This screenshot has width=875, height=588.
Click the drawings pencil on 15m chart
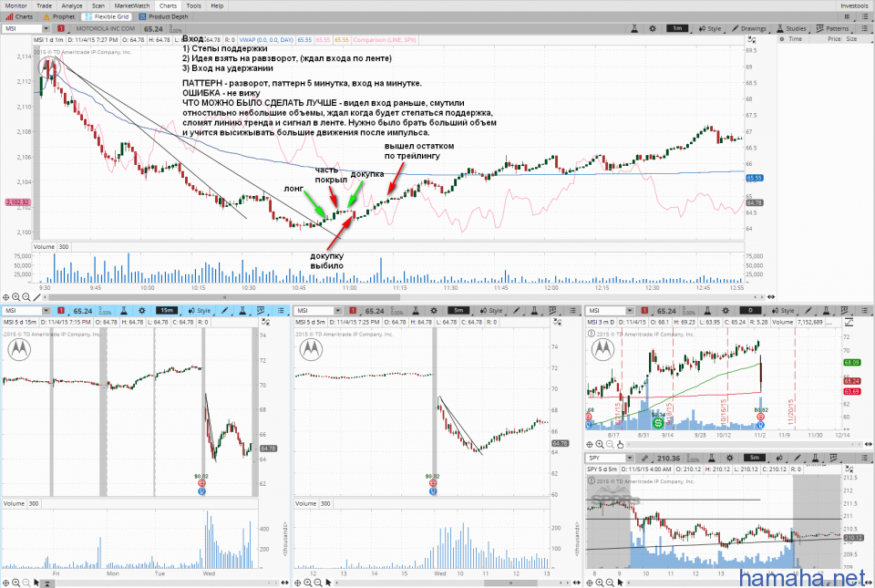225,311
